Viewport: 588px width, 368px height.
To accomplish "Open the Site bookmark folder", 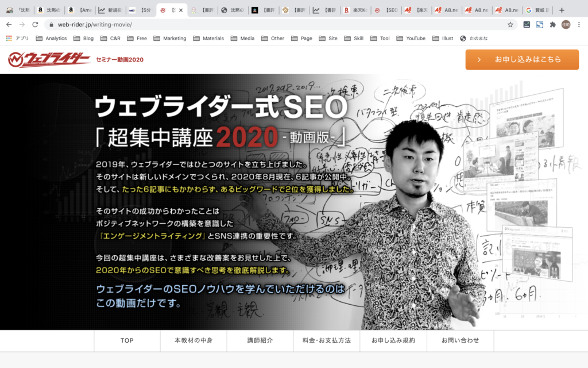I will coord(328,39).
